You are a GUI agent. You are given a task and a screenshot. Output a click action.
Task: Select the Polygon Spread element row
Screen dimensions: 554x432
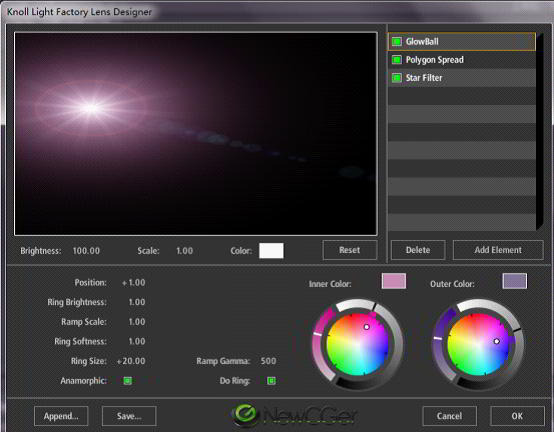click(461, 60)
